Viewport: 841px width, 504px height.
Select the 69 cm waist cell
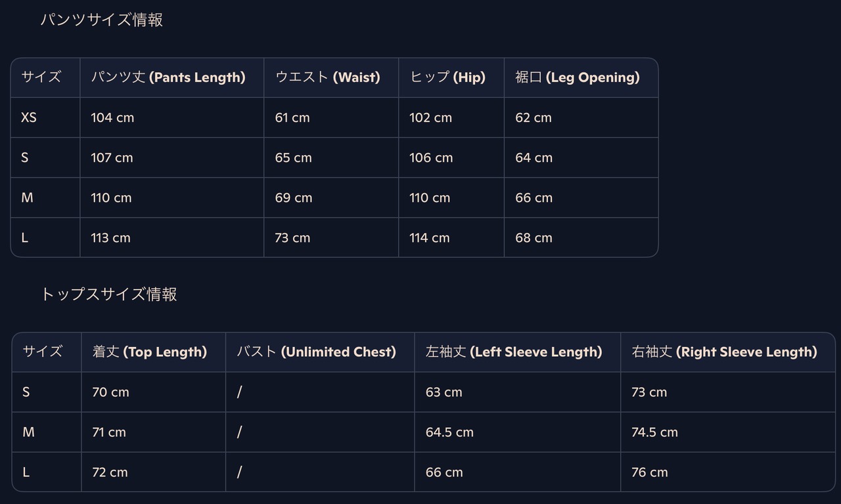tap(293, 198)
